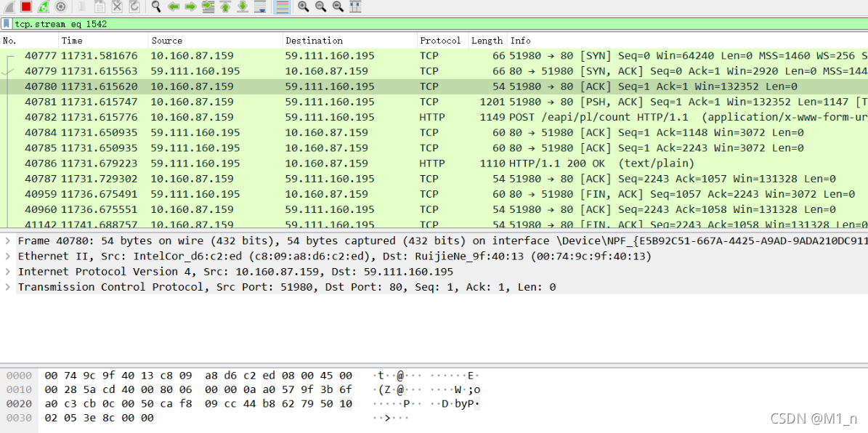Go back in packet history
This screenshot has height=433, width=868.
coord(174,7)
